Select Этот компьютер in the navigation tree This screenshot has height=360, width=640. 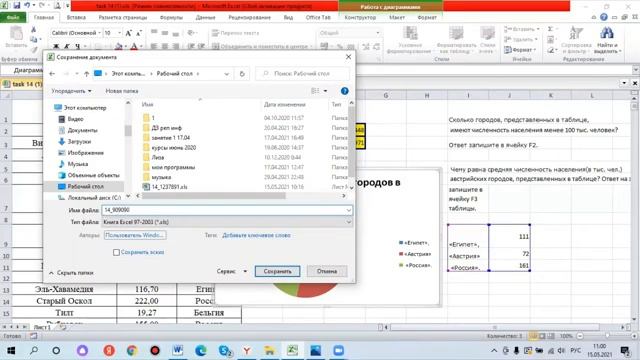pos(80,108)
